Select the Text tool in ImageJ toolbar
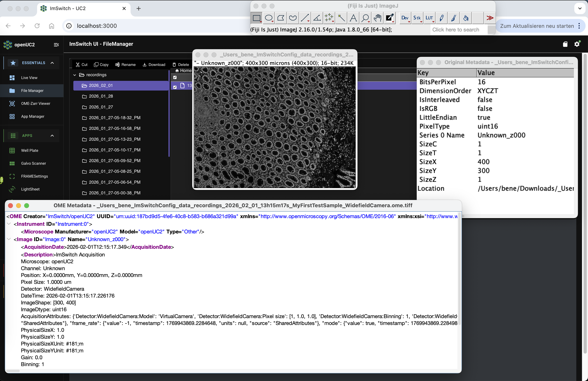588x381 pixels. [353, 18]
